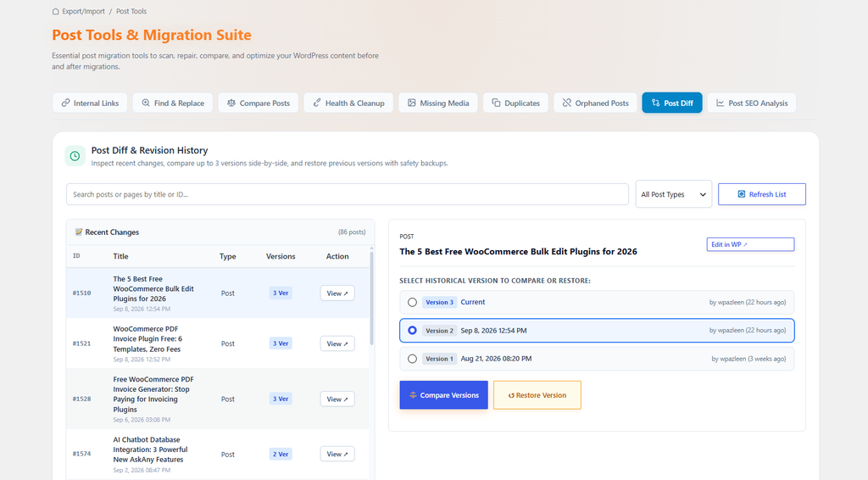Click post ID #1510

click(82, 293)
